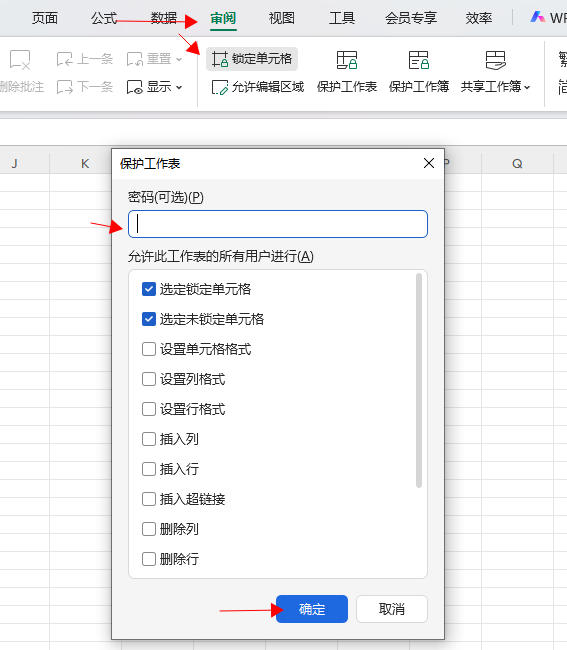The image size is (567, 650).
Task: Enable 设置行格式 checkbox
Action: [x=149, y=409]
